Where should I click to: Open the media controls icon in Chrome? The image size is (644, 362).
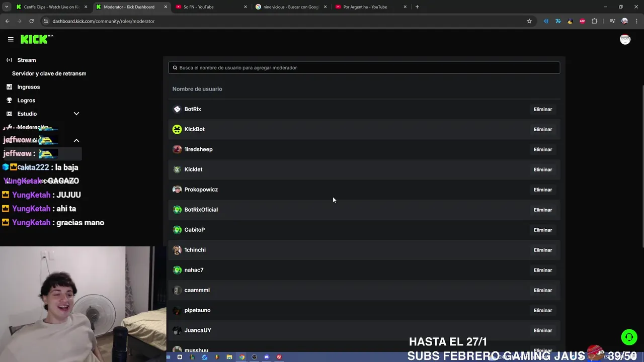(612, 21)
